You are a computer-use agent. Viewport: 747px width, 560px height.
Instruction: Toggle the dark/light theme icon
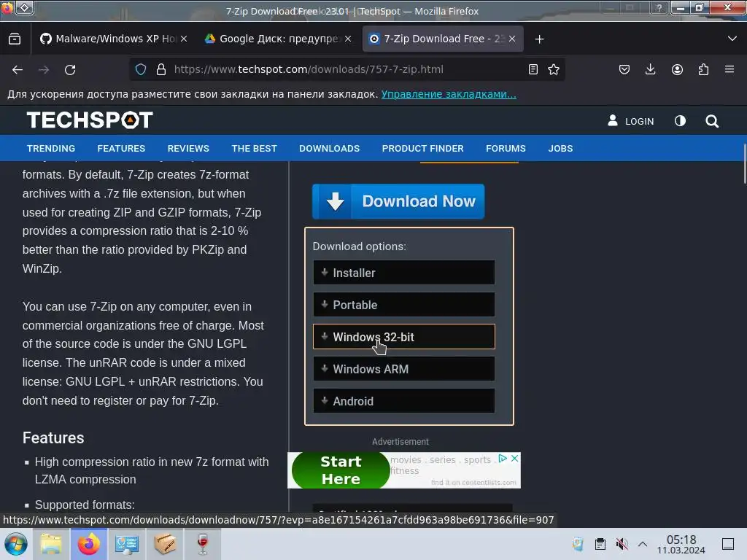click(681, 121)
